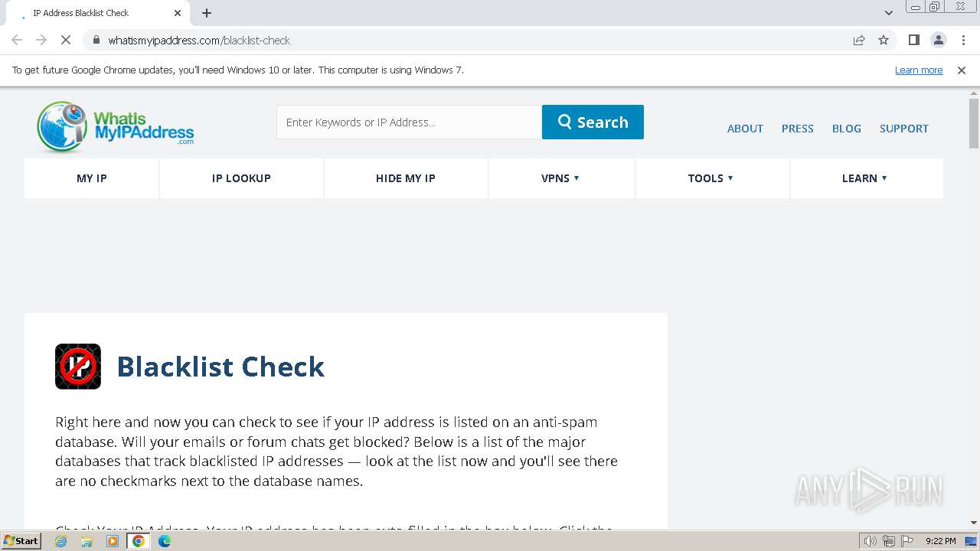Viewport: 980px width, 551px height.
Task: Expand the VPNS dropdown menu
Action: coord(560,178)
